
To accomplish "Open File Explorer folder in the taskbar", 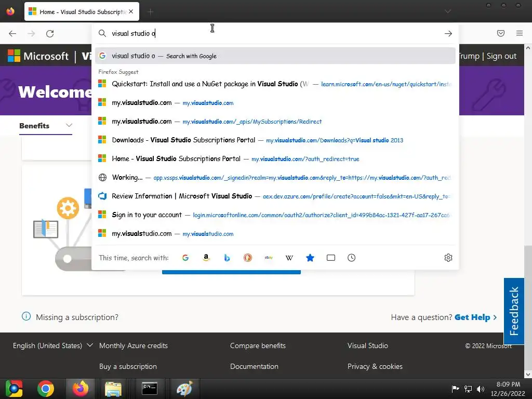I will coord(113,389).
